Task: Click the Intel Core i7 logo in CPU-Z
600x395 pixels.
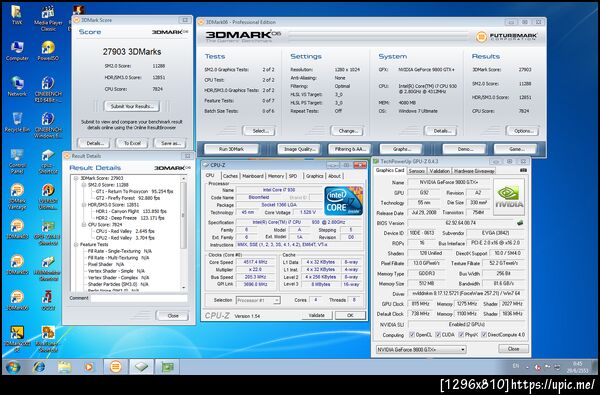Action: (x=343, y=201)
